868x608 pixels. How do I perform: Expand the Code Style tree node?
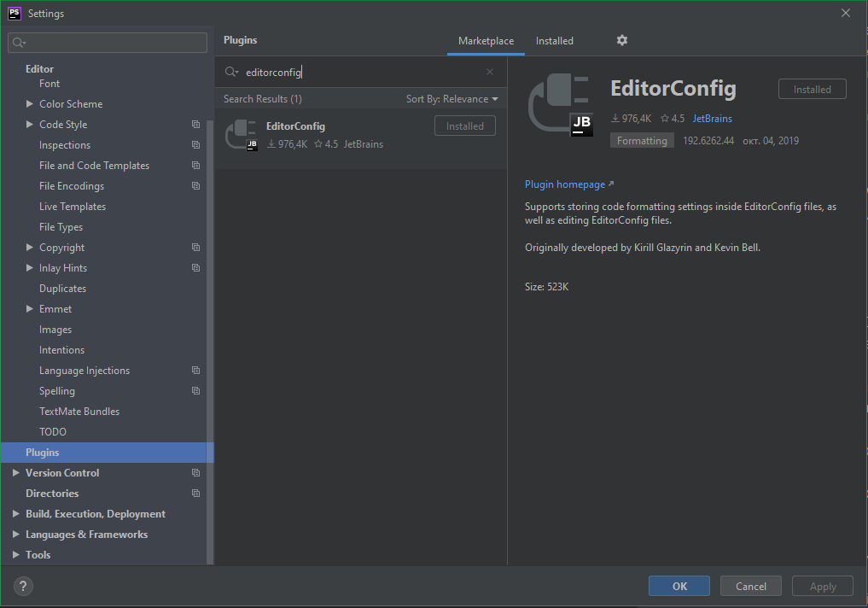click(x=30, y=124)
